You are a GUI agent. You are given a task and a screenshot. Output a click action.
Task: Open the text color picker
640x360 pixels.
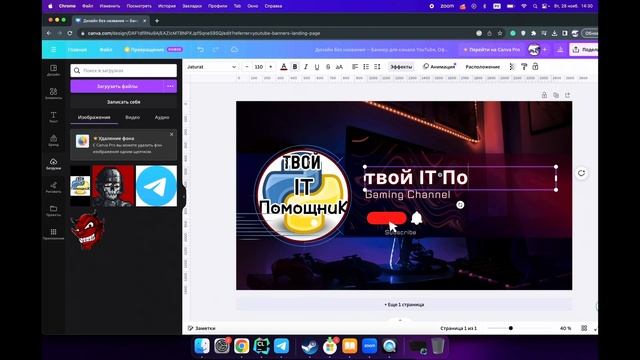coord(284,67)
